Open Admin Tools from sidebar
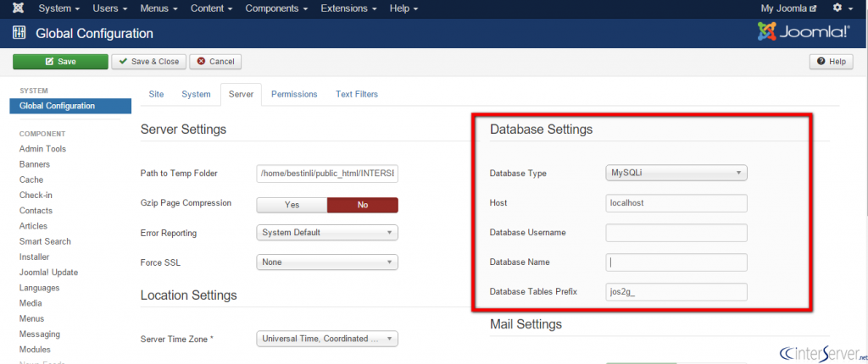The height and width of the screenshot is (364, 868). (x=42, y=149)
